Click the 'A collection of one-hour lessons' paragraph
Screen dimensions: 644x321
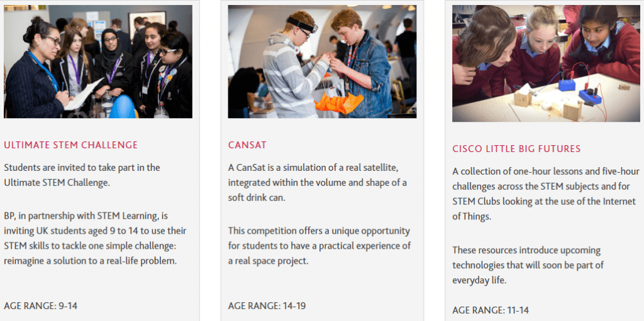(545, 193)
